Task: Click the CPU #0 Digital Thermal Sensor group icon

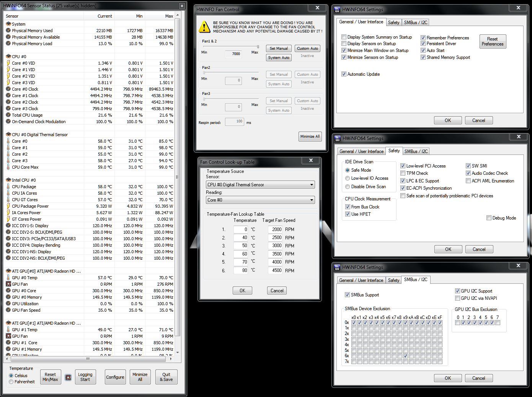Action: 8,135
